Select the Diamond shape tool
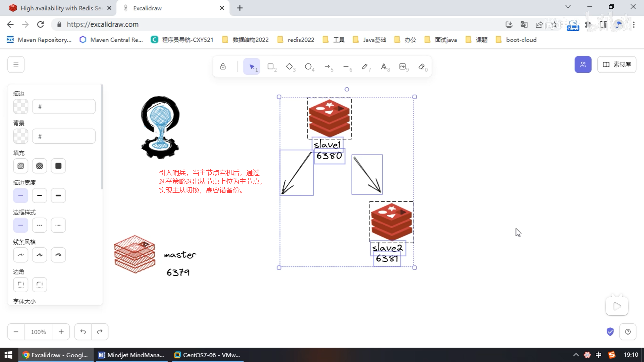The image size is (644, 362). click(289, 67)
